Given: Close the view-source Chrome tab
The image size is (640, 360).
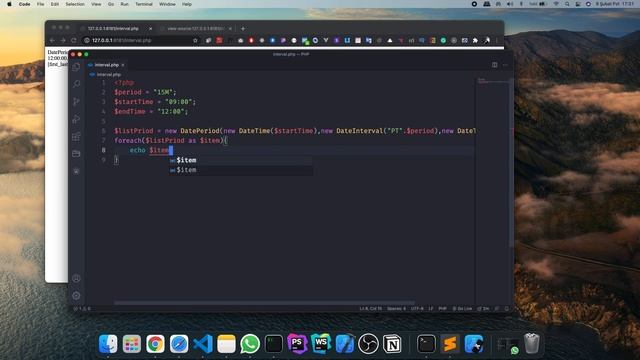Looking at the screenshot, I should point(230,29).
